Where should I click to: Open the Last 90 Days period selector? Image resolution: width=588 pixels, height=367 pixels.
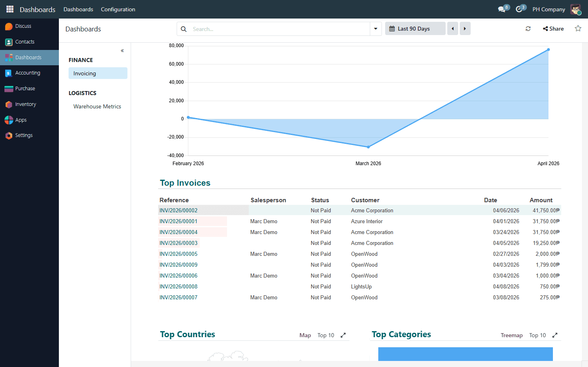(415, 28)
